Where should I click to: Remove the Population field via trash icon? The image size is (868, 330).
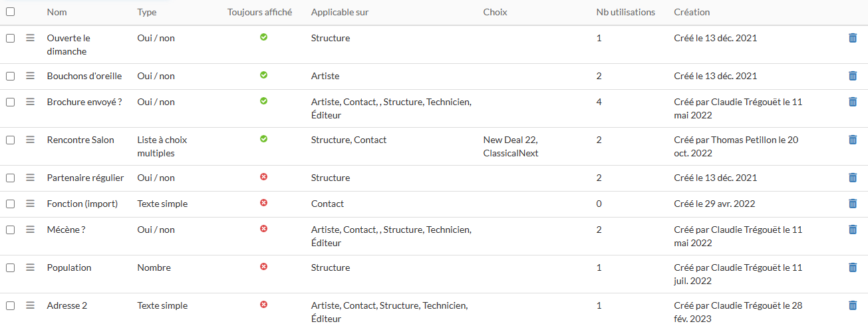(853, 267)
